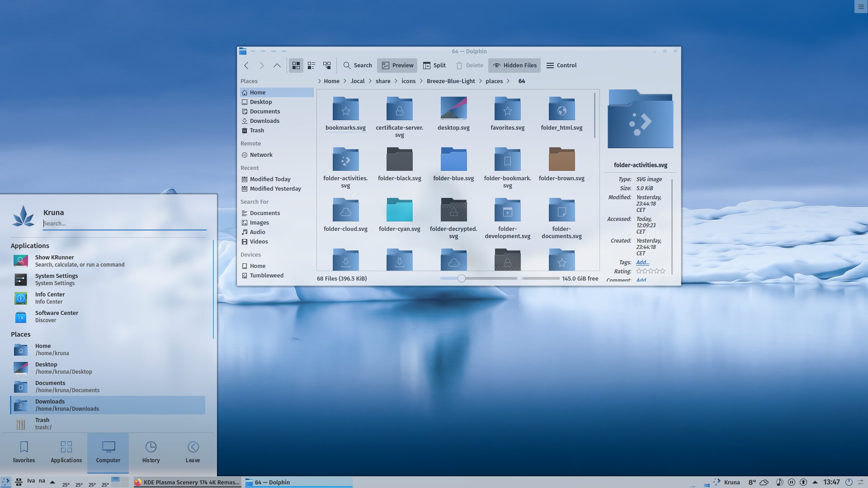
Task: Launch Show KRunner
Action: 108,261
